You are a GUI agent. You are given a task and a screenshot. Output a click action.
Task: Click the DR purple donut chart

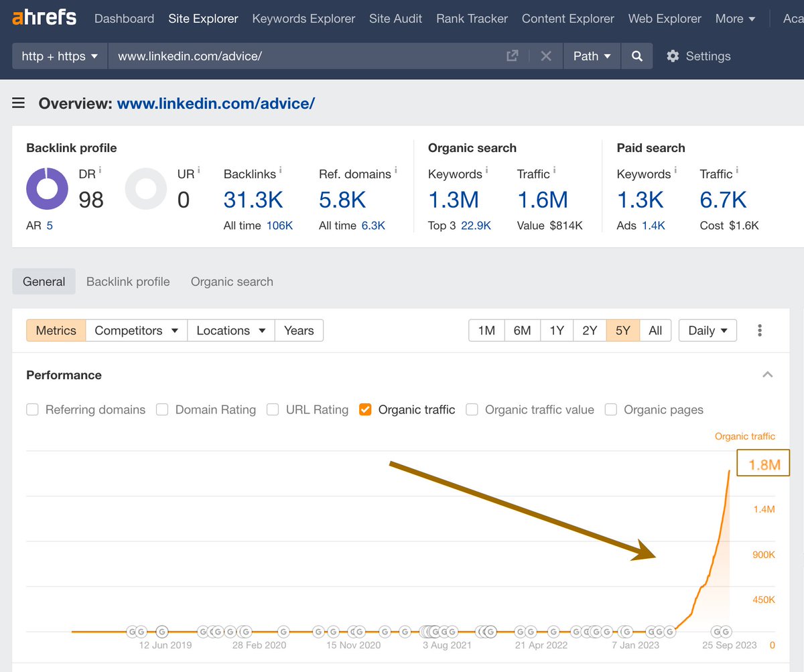click(x=47, y=188)
